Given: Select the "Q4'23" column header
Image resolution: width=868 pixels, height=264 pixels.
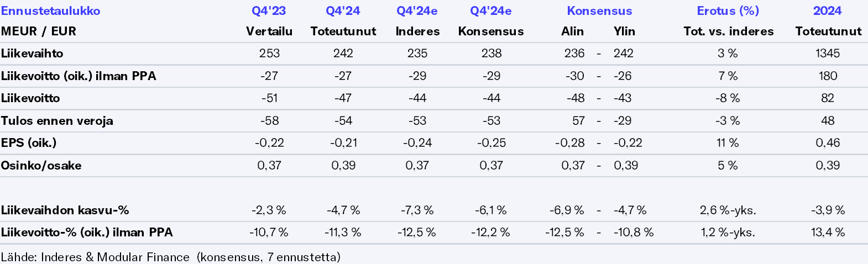Looking at the screenshot, I should [269, 11].
